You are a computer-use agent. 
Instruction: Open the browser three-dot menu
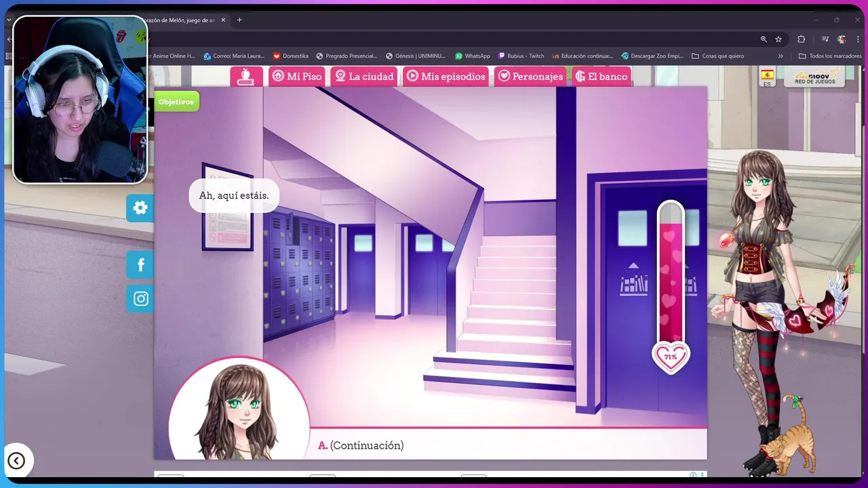click(x=858, y=39)
